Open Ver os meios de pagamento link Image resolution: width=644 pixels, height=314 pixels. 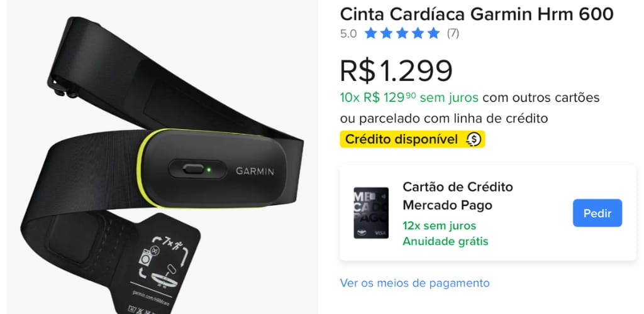pyautogui.click(x=414, y=283)
